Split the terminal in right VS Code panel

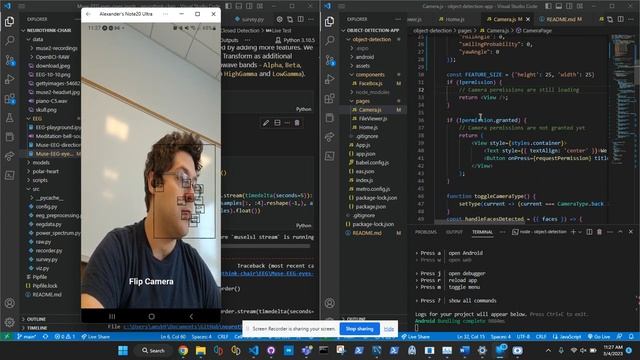click(x=589, y=232)
